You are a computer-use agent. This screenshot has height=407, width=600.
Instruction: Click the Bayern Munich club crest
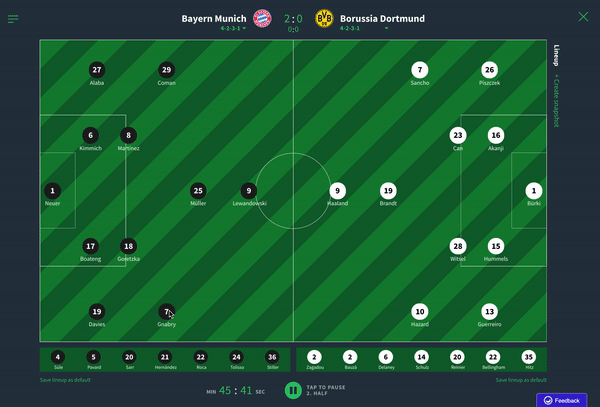tap(262, 18)
